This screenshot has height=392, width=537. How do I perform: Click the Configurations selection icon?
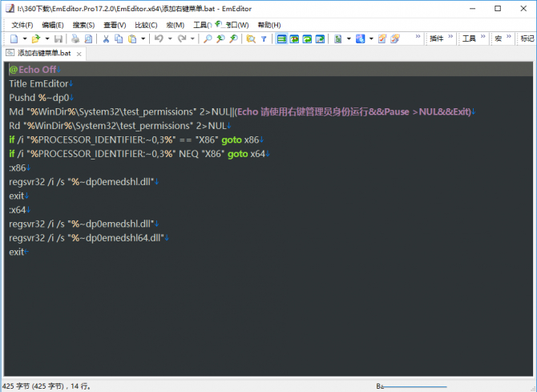click(x=360, y=38)
